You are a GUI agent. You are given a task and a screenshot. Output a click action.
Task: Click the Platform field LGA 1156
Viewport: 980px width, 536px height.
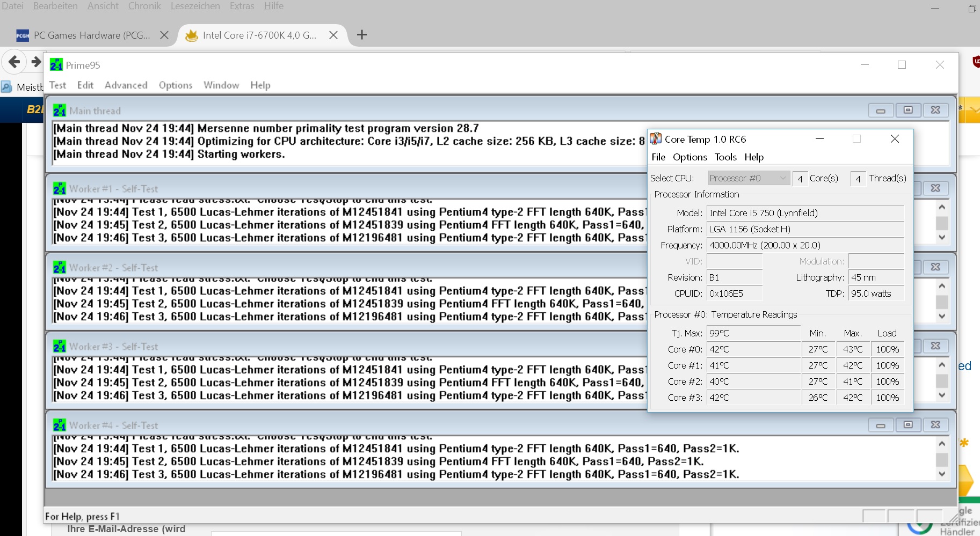[x=805, y=229]
